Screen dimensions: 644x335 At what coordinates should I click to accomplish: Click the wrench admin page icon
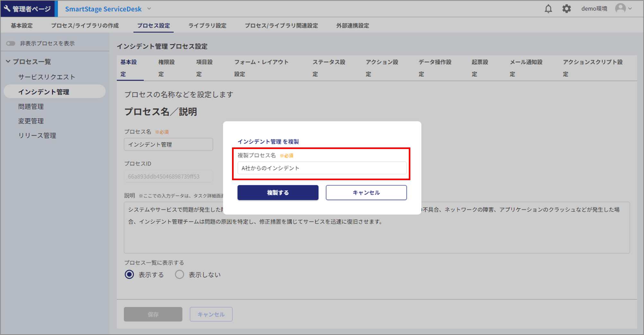tap(7, 9)
